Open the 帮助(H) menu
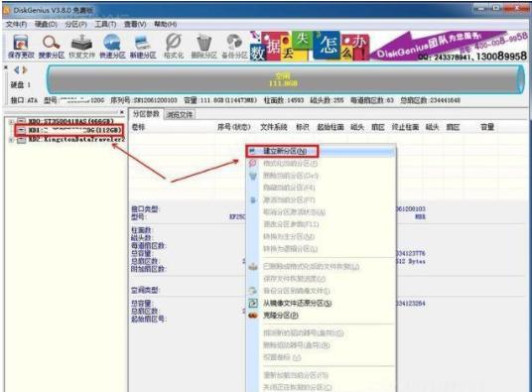This screenshot has height=392, width=532. point(165,24)
